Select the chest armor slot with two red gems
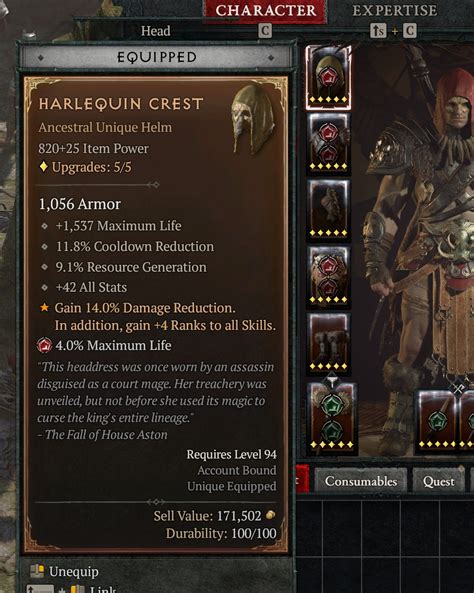The height and width of the screenshot is (593, 474). (328, 143)
